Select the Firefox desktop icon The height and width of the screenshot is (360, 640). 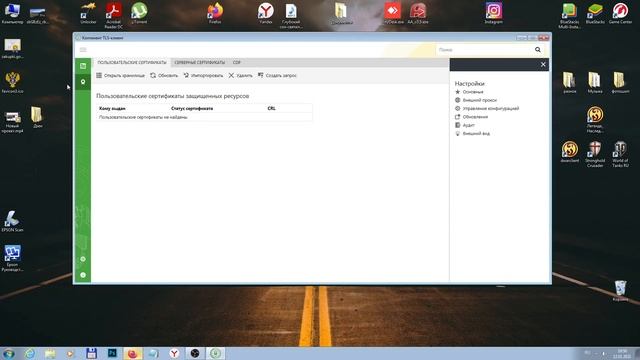(215, 13)
